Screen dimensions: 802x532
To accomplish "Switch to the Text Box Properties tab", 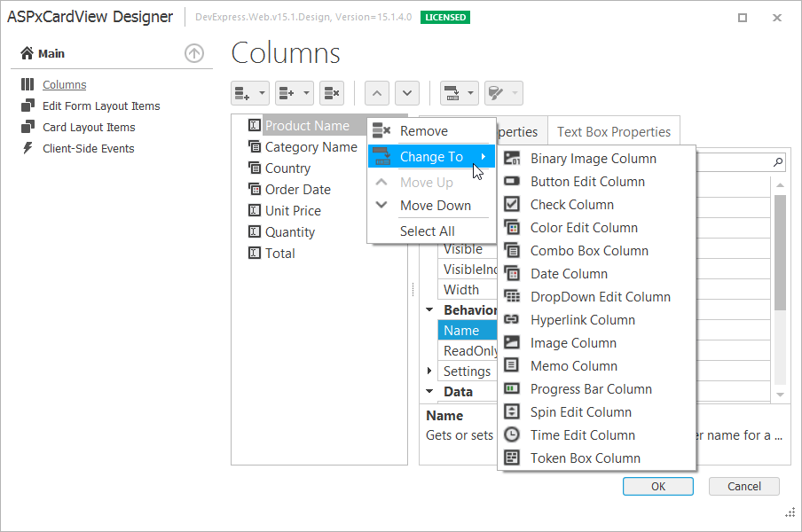I will 614,132.
